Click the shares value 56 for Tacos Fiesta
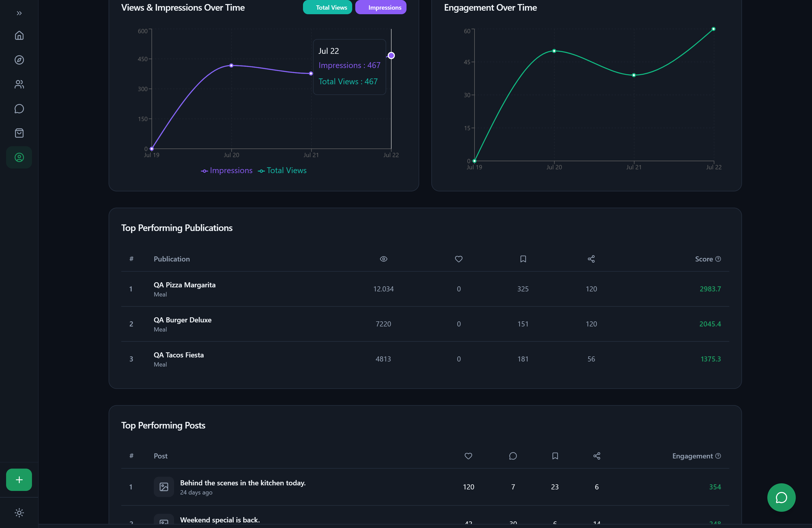The image size is (812, 528). click(x=591, y=359)
